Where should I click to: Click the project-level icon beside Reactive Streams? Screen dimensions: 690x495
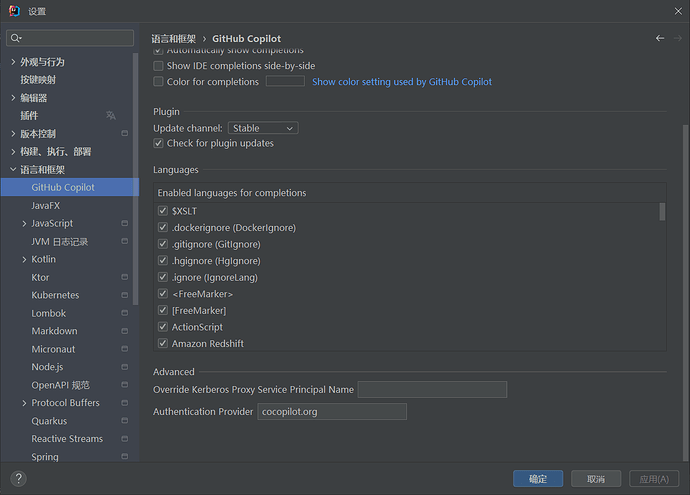[x=125, y=439]
